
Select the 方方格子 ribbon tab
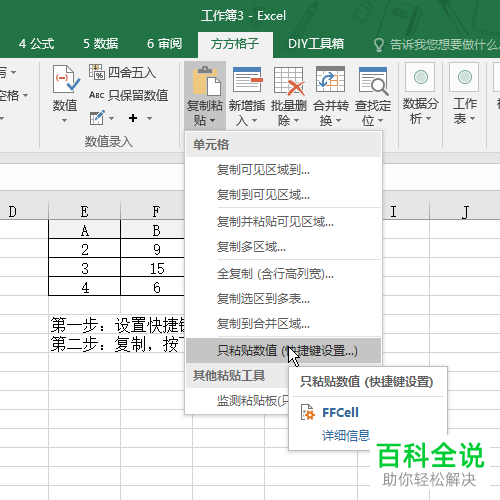pos(235,44)
